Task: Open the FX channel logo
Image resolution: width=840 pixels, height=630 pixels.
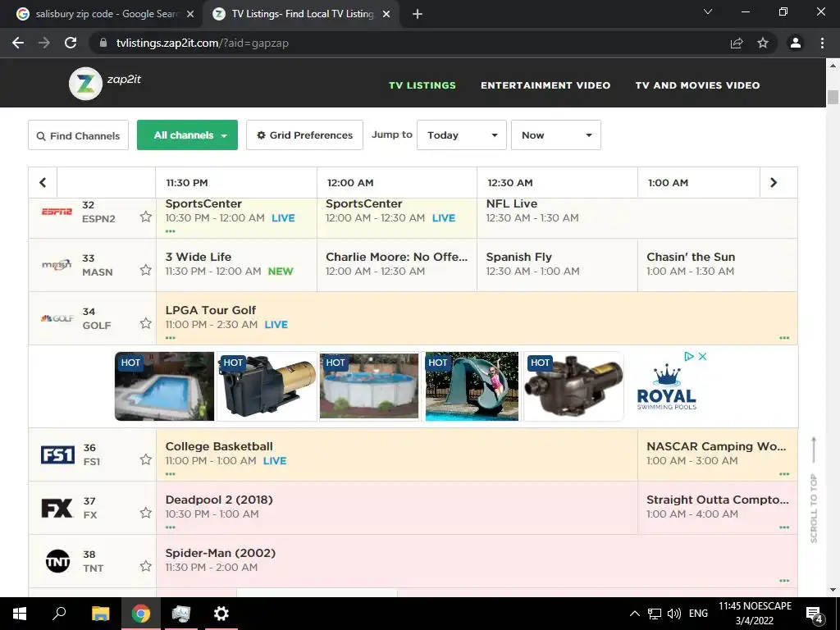Action: [57, 508]
